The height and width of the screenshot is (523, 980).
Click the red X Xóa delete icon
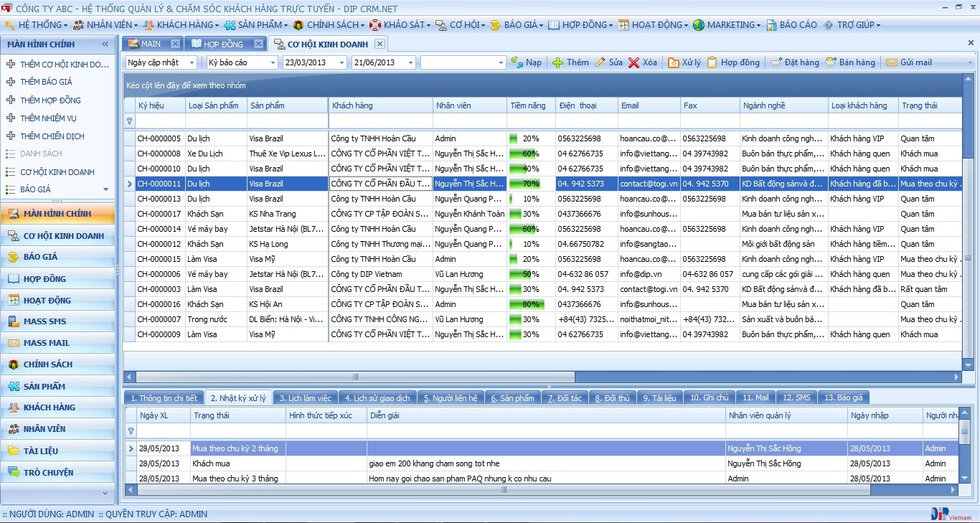click(633, 62)
